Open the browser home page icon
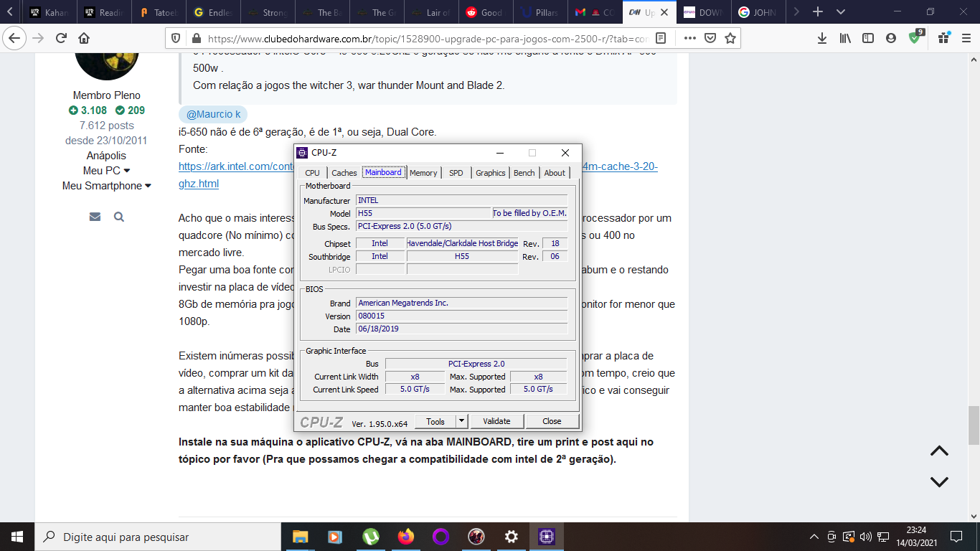 [x=84, y=38]
